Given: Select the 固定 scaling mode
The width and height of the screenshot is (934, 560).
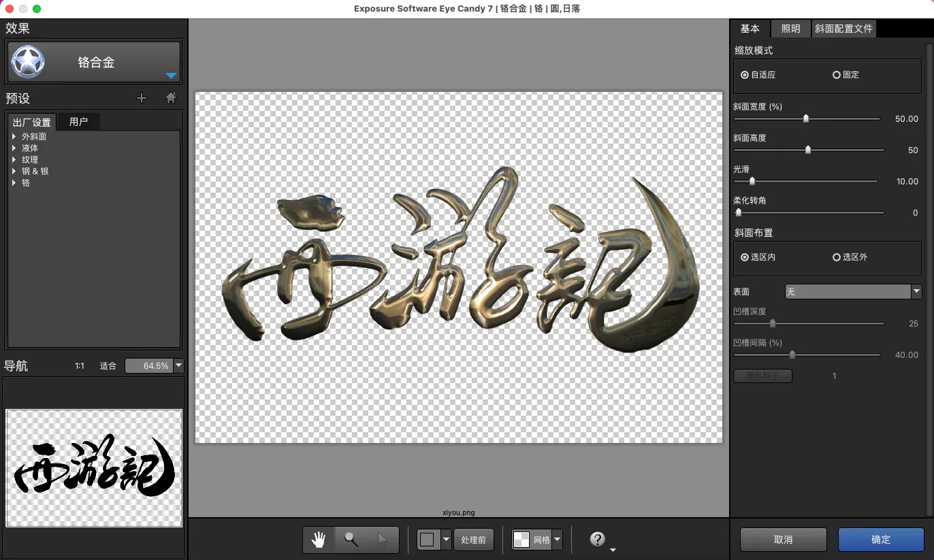Looking at the screenshot, I should tap(846, 75).
